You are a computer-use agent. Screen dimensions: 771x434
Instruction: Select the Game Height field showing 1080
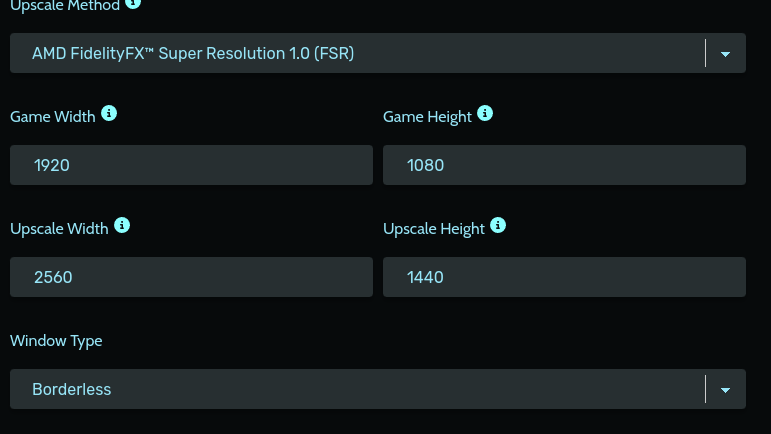564,165
